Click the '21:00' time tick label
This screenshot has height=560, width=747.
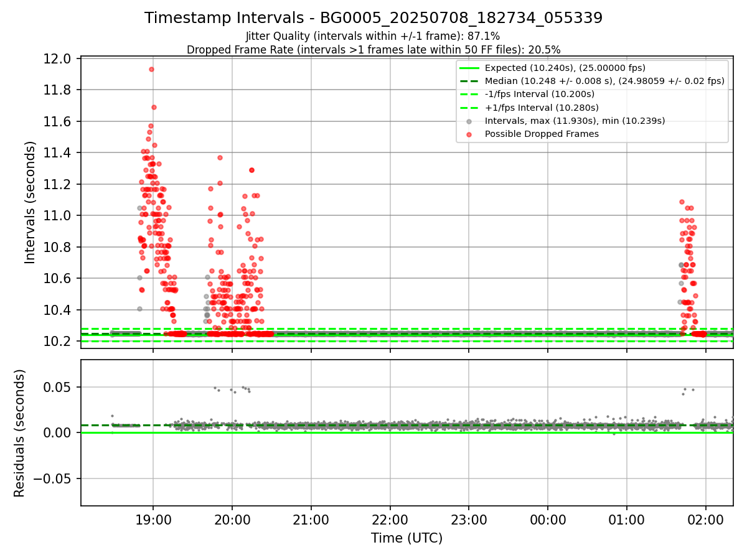[311, 520]
